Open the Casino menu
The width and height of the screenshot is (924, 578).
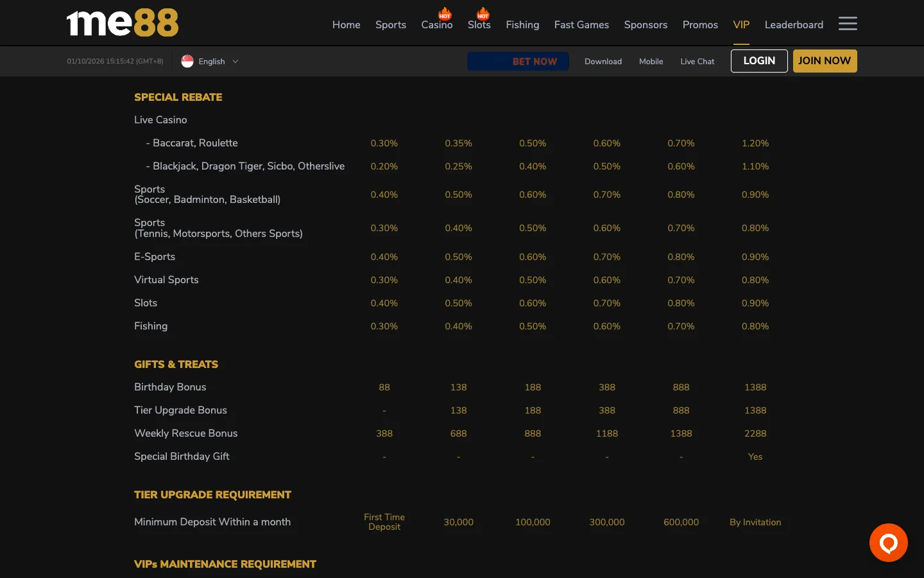tap(437, 24)
